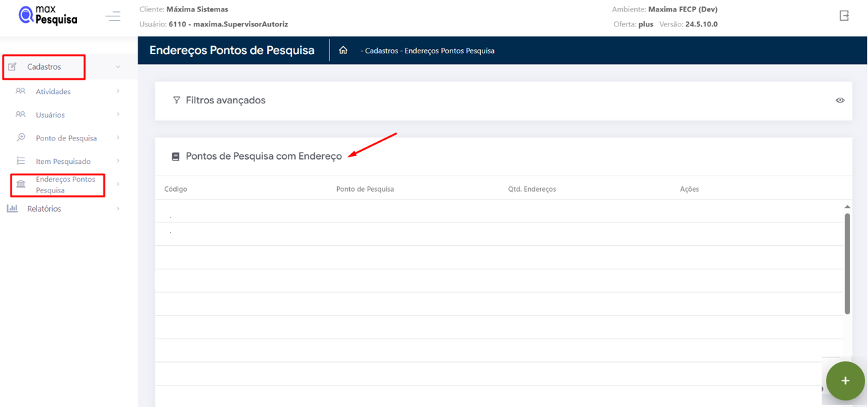Click the Ponto de Pesquisa column header
This screenshot has height=407, width=868.
(365, 189)
